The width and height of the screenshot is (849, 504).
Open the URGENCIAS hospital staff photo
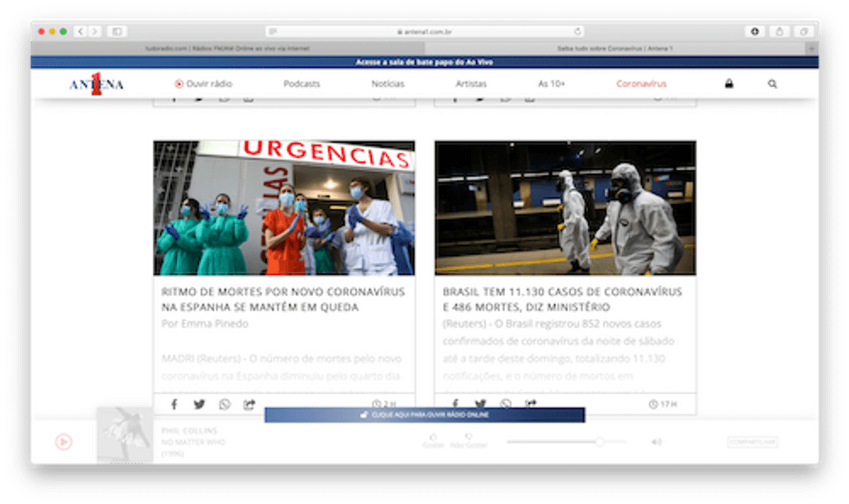coord(284,208)
